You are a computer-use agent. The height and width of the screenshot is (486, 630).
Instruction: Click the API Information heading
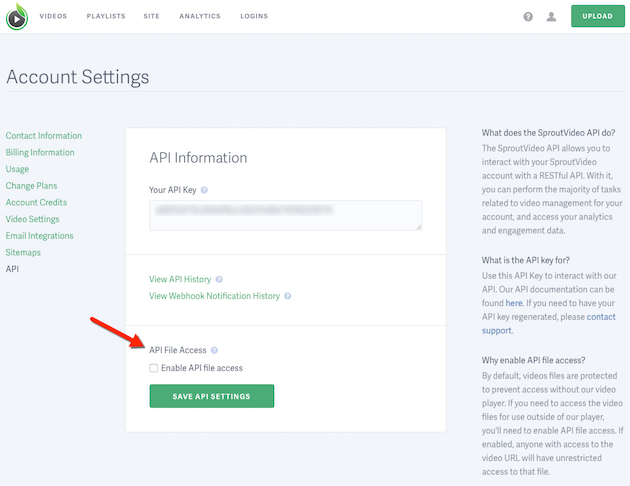pyautogui.click(x=198, y=158)
